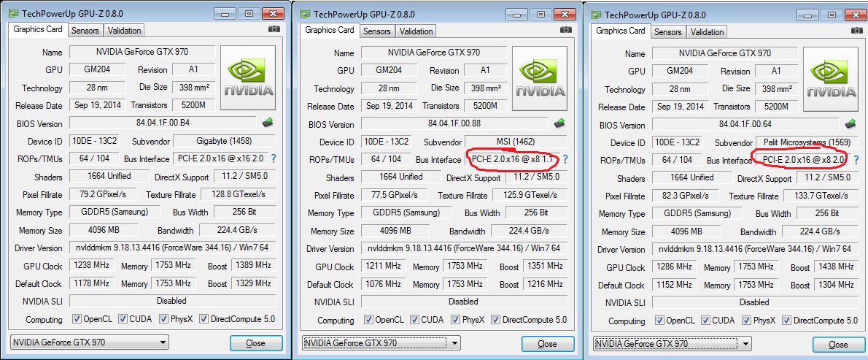Image resolution: width=868 pixels, height=360 pixels.
Task: Switch to Sensors tab in Gigabyte window
Action: click(x=85, y=31)
